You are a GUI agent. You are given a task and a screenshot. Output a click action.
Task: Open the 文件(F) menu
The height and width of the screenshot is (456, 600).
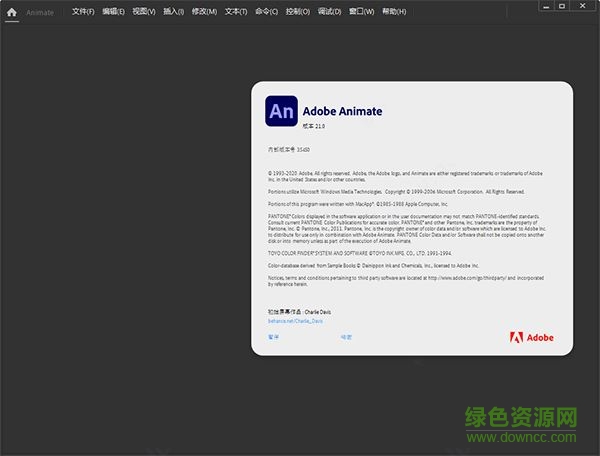pyautogui.click(x=83, y=12)
